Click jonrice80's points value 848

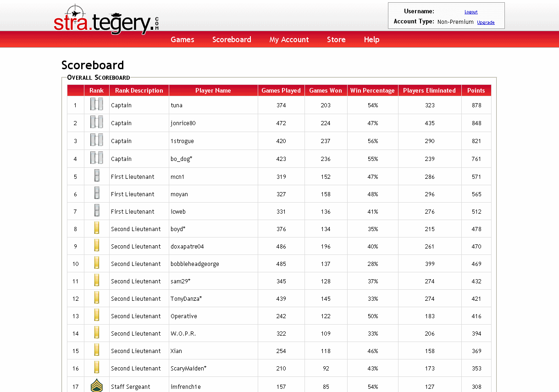tap(476, 123)
